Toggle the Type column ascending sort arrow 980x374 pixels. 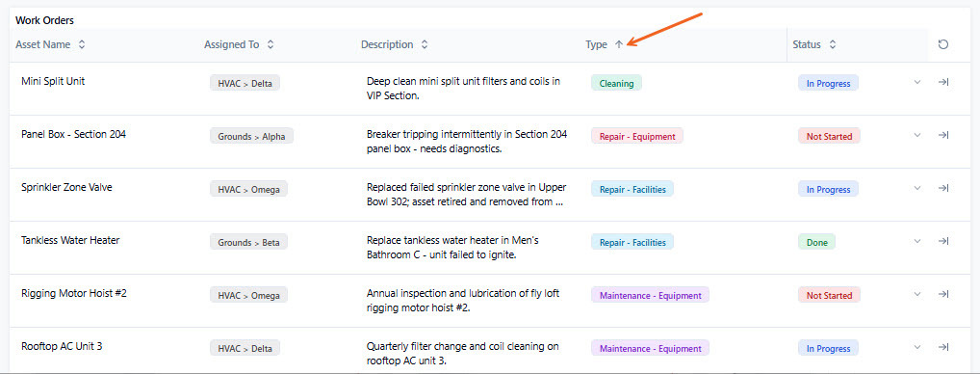(x=619, y=45)
